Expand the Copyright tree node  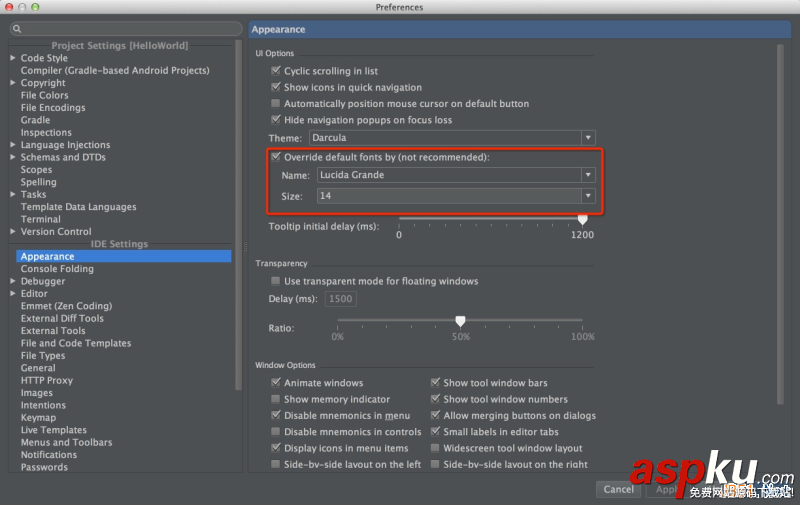pyautogui.click(x=13, y=82)
